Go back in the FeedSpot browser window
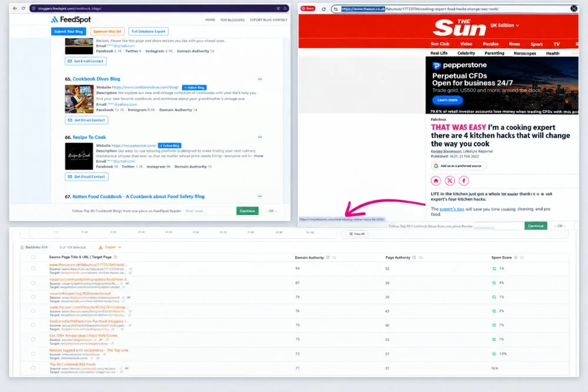The height and width of the screenshot is (392, 588). pyautogui.click(x=15, y=8)
